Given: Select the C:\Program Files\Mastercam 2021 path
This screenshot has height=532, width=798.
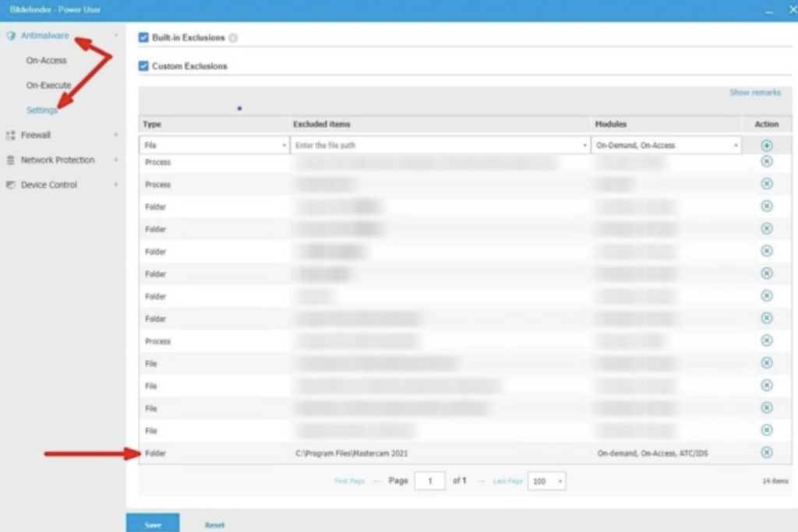Looking at the screenshot, I should point(351,453).
